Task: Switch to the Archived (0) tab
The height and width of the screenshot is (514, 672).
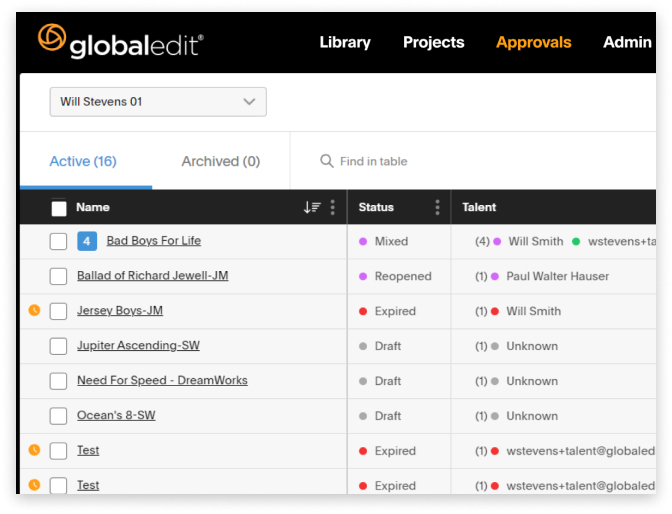Action: pos(221,161)
